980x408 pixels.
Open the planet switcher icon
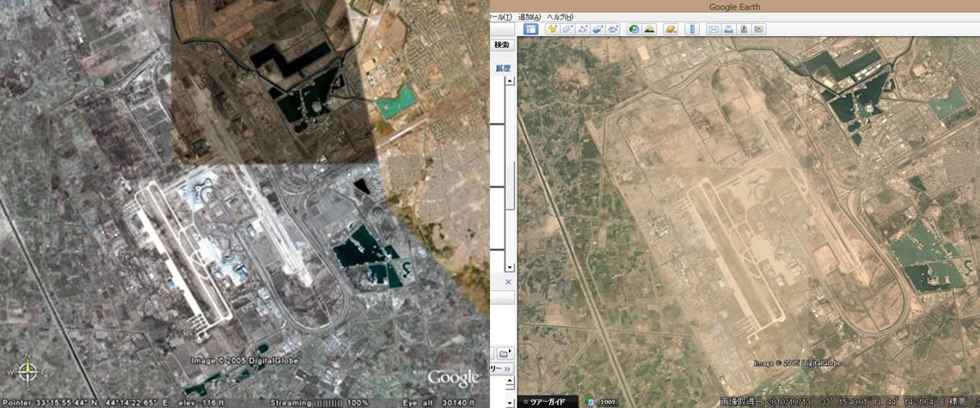pos(671,28)
